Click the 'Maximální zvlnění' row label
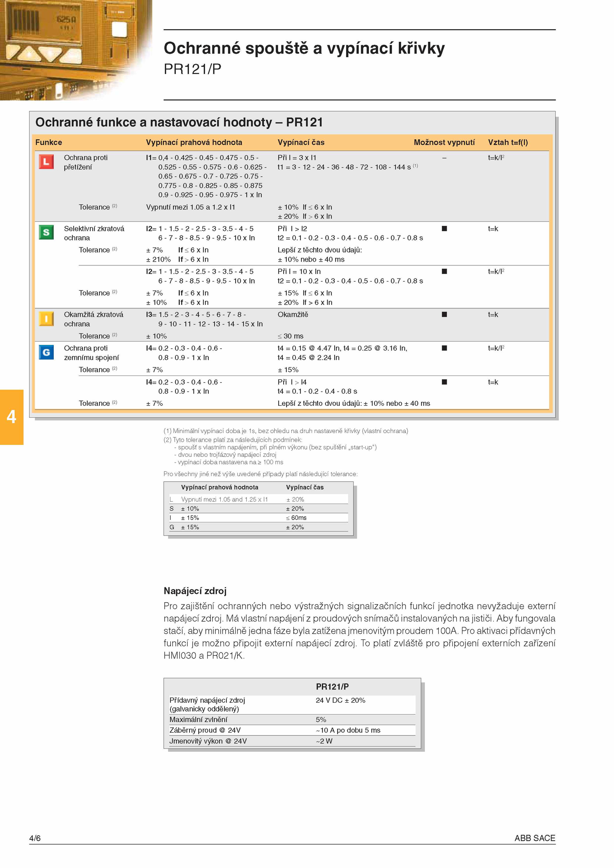 click(x=198, y=720)
